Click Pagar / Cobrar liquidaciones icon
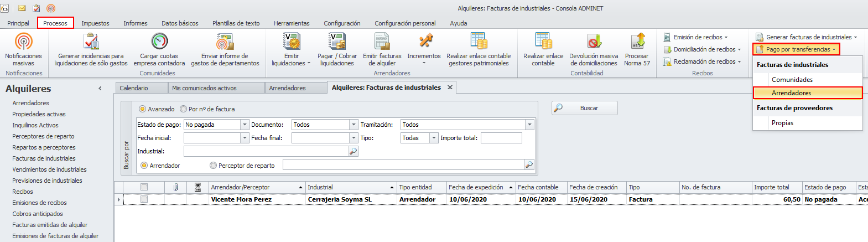Viewport: 868px width, 242px height. point(336,42)
